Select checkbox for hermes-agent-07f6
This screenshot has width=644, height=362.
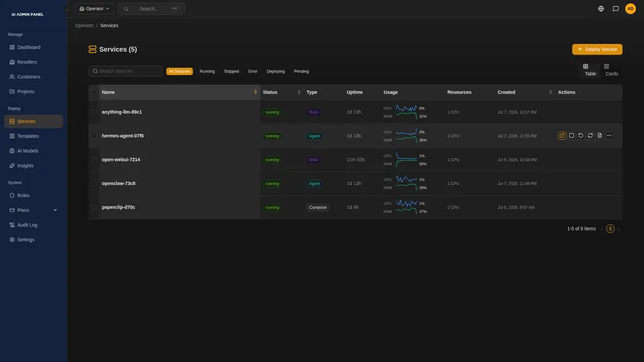(x=94, y=136)
